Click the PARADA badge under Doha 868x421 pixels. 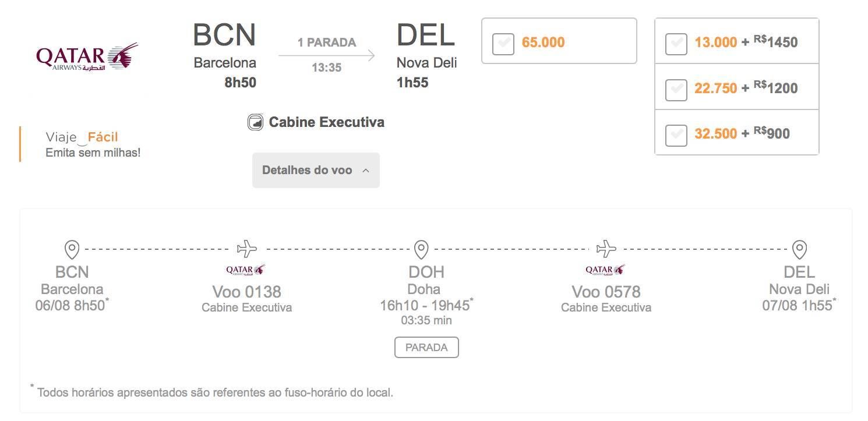click(x=426, y=348)
